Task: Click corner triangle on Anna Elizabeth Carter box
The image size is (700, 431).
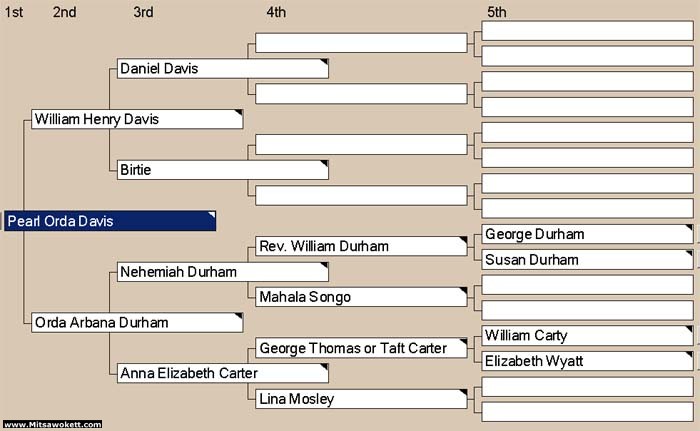Action: point(324,368)
